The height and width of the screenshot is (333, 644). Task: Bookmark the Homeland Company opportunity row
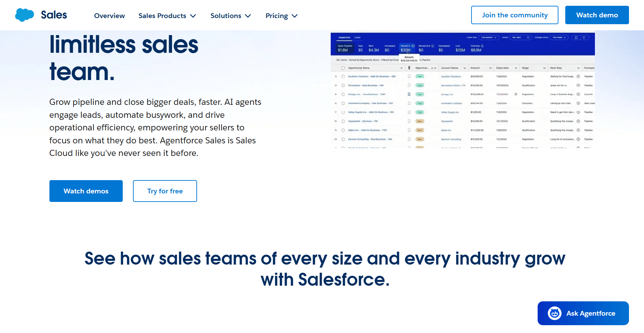point(409,103)
